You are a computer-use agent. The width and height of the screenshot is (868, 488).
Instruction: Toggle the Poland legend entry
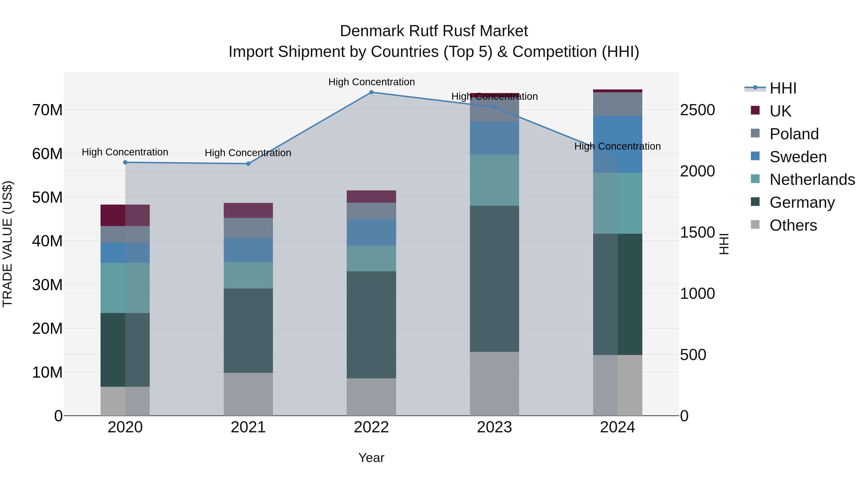pos(784,134)
